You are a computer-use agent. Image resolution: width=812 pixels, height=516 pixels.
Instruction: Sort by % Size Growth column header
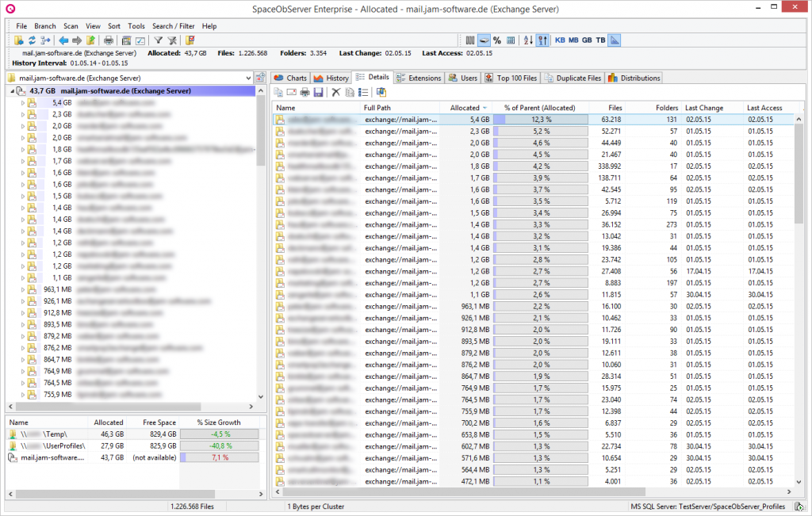tap(219, 422)
